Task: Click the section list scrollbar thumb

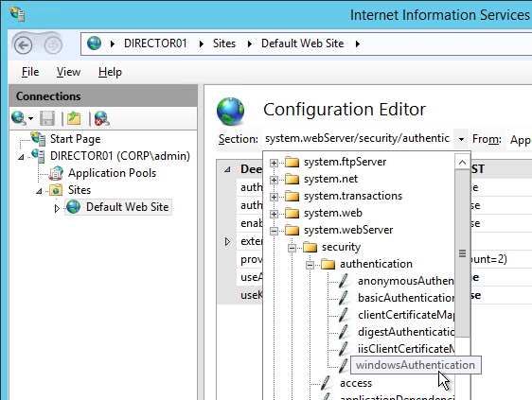Action: (462, 253)
